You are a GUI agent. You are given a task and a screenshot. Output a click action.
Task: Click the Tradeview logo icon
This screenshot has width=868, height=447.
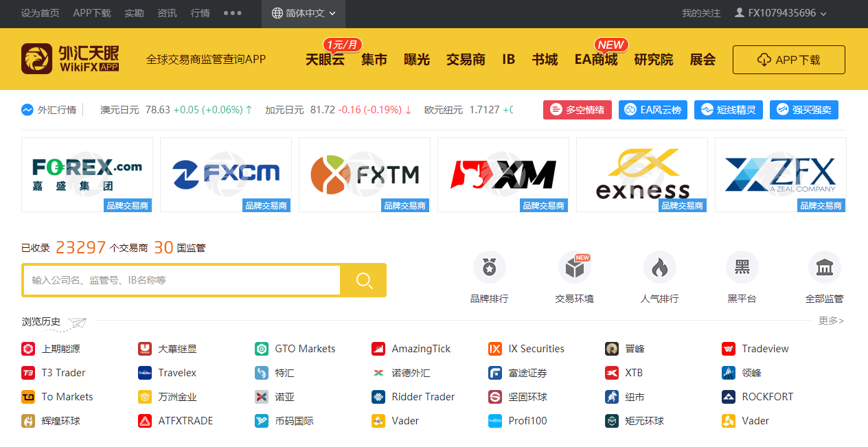(729, 349)
